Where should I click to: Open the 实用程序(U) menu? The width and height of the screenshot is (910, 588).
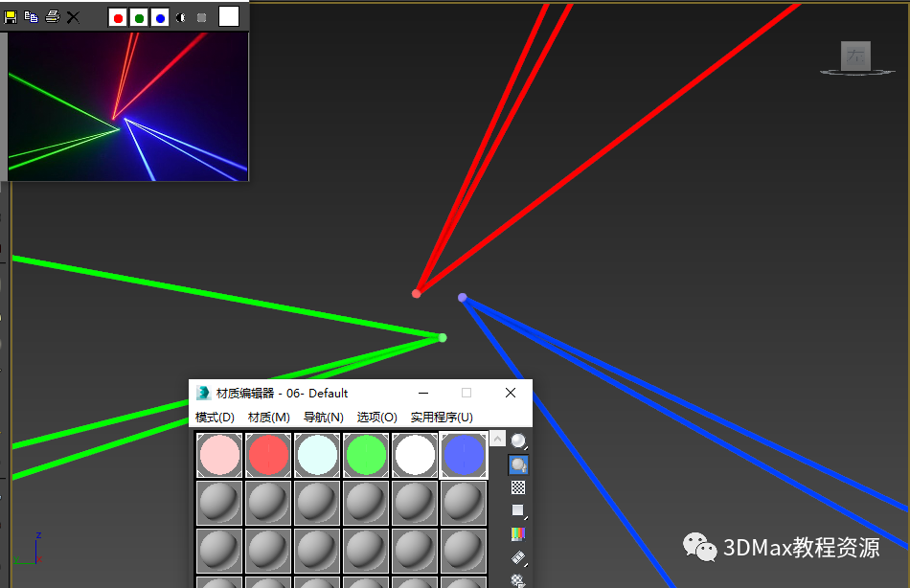click(442, 418)
